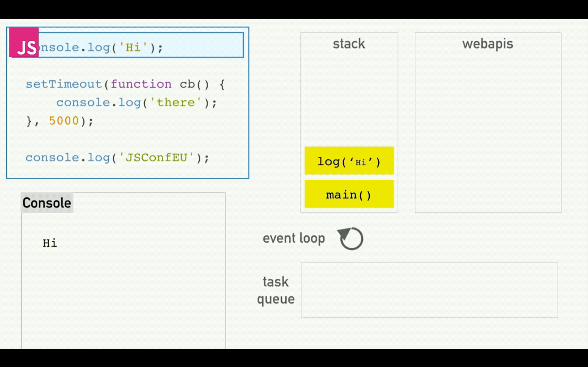Click the 'event loop' text label
Image resolution: width=588 pixels, height=367 pixels.
(294, 238)
